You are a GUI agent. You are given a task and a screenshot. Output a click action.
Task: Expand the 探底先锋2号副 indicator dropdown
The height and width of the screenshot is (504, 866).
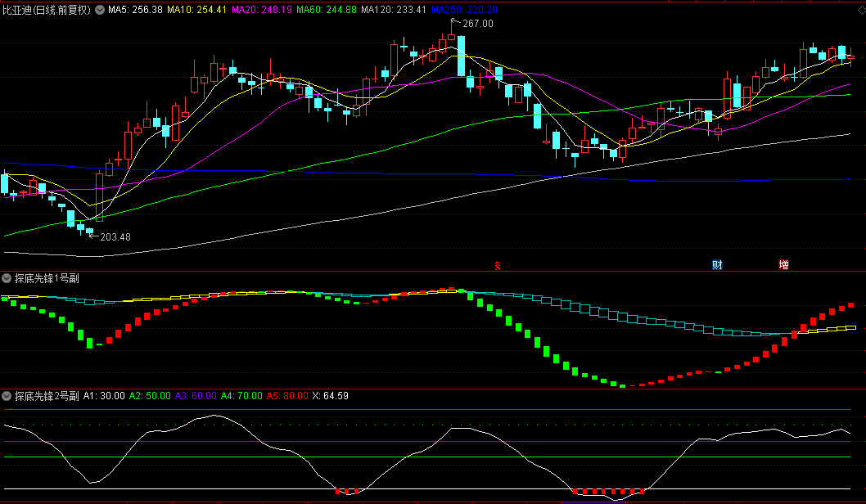click(7, 396)
